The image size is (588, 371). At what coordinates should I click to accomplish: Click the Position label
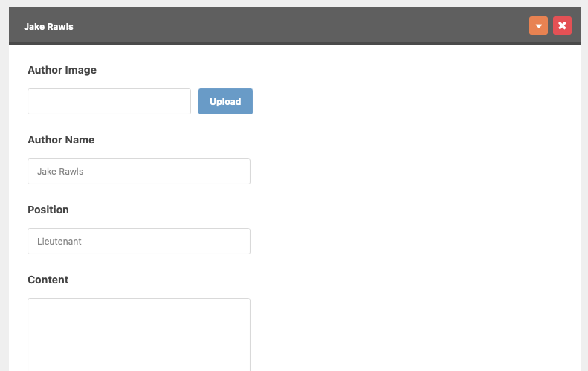[48, 210]
